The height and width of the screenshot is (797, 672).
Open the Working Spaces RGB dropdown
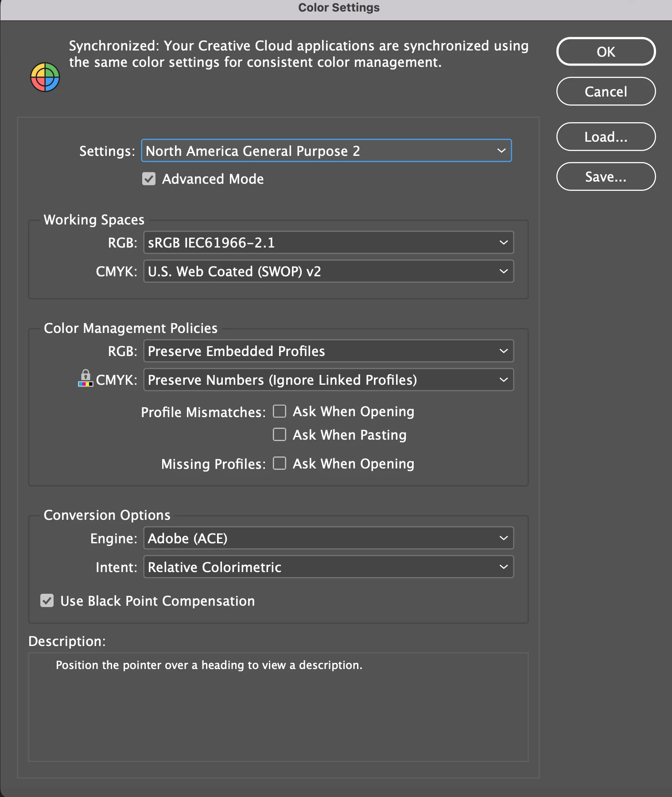point(329,242)
